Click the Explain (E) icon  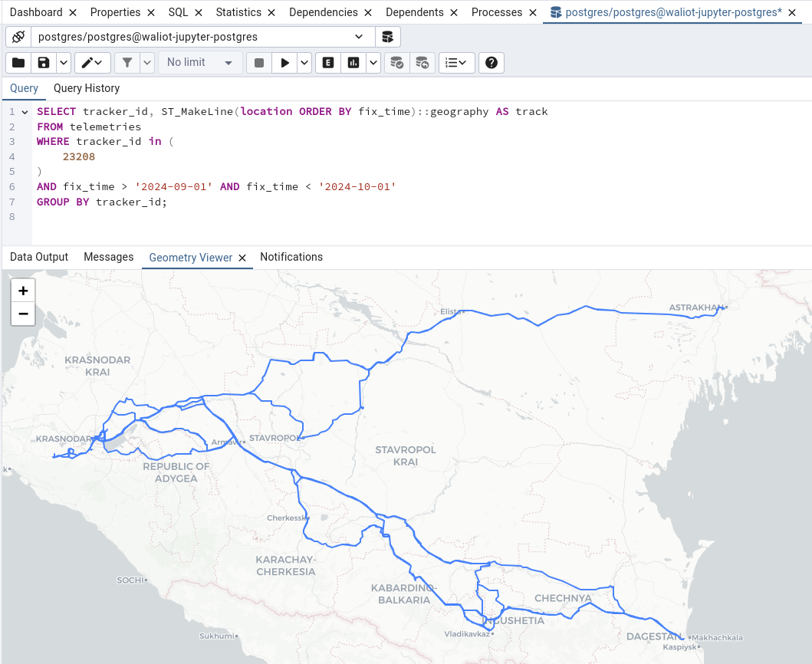[x=328, y=63]
